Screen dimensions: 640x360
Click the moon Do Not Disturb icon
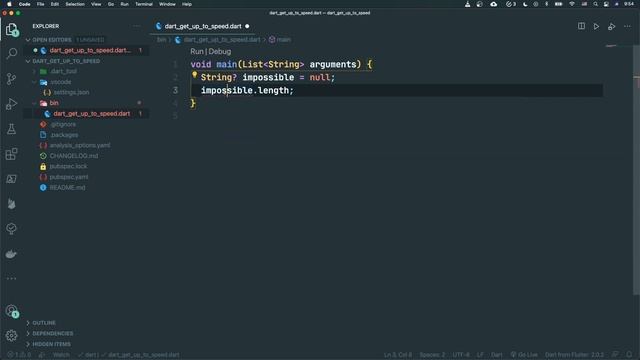(x=525, y=4)
